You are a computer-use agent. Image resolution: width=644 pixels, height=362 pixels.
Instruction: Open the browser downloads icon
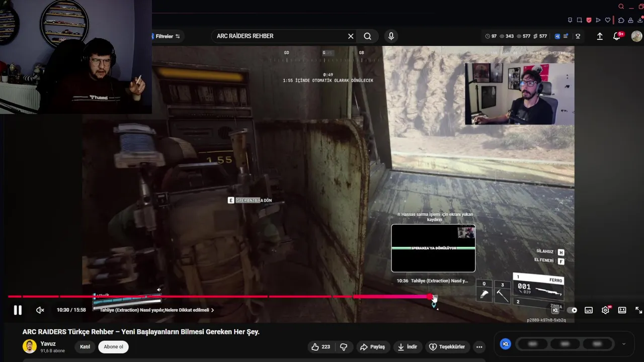[x=640, y=20]
